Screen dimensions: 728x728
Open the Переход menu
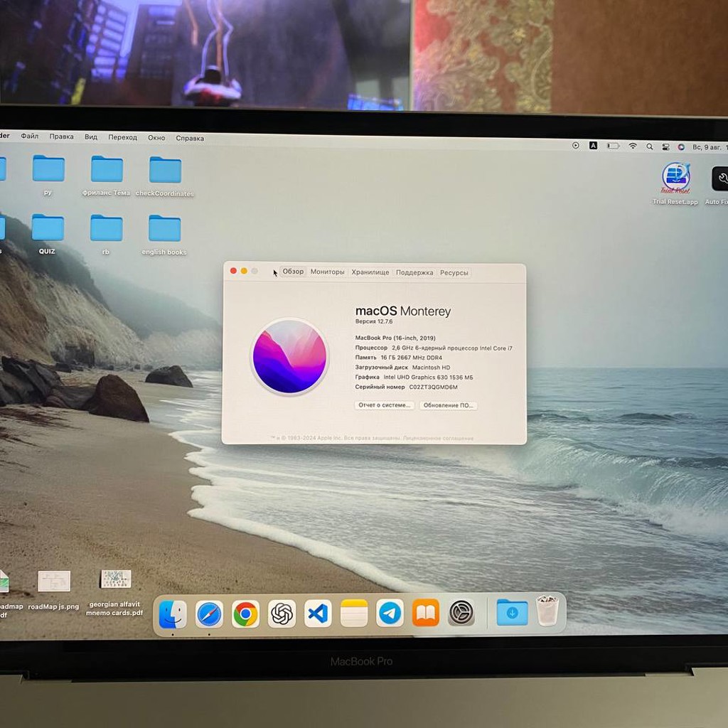(122, 137)
